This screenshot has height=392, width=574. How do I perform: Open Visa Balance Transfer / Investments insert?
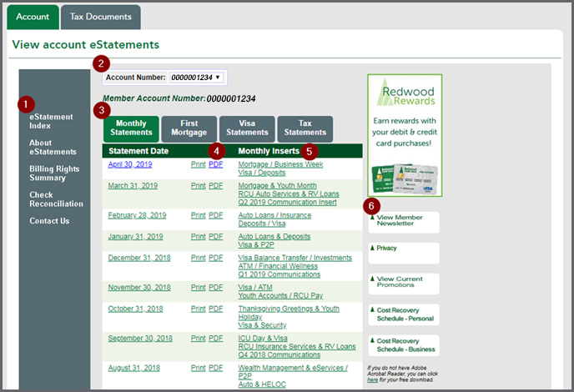click(295, 258)
